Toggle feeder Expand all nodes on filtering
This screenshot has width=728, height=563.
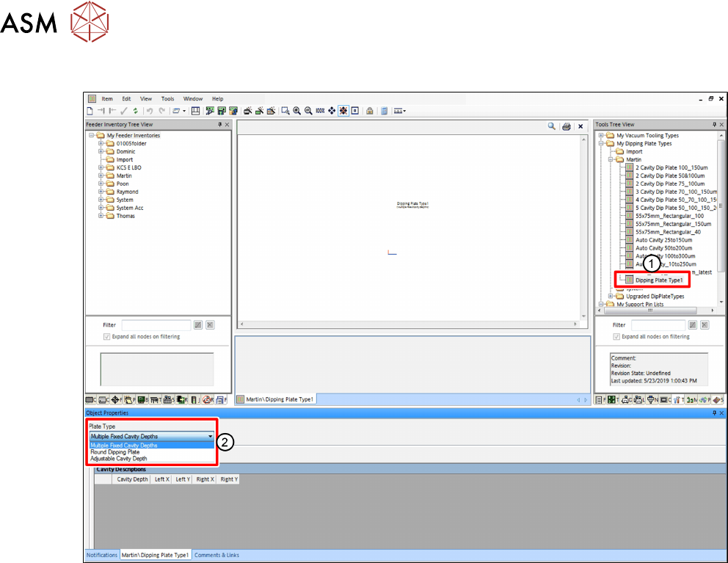107,337
